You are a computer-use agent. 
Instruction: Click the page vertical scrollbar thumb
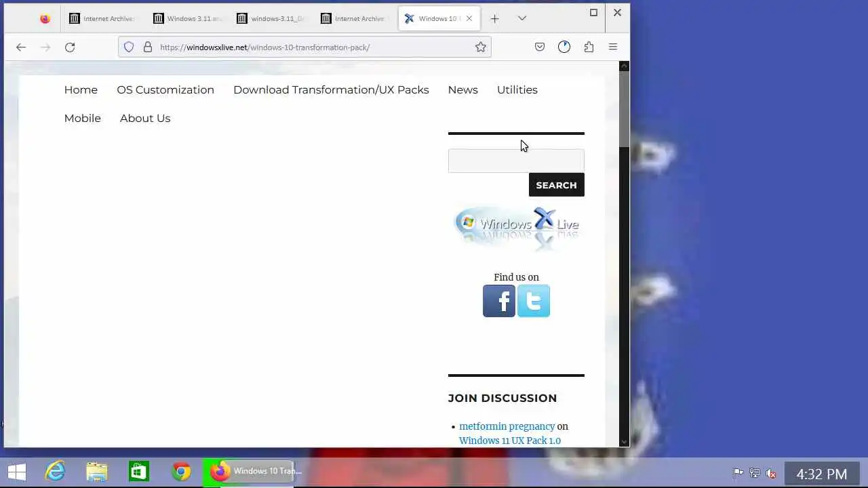click(x=624, y=108)
